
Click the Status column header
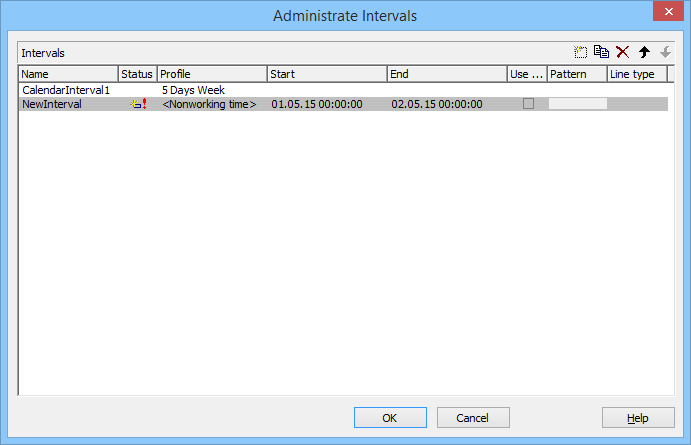pyautogui.click(x=137, y=74)
